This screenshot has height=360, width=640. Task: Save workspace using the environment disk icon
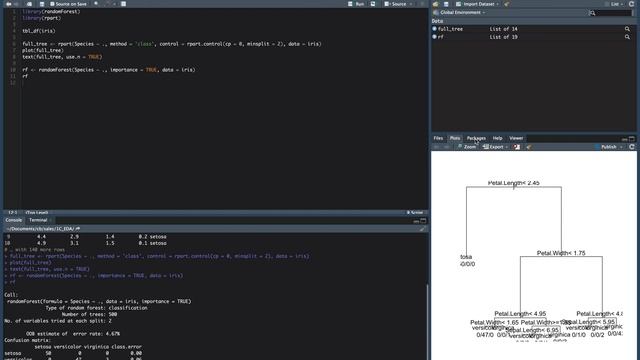coord(446,4)
